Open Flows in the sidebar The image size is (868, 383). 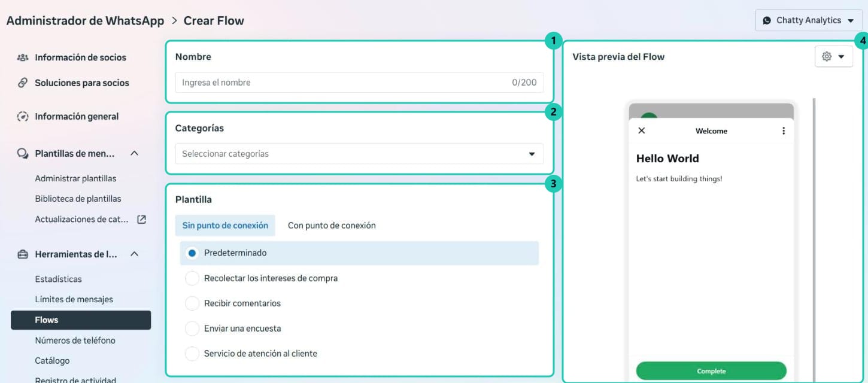click(81, 320)
